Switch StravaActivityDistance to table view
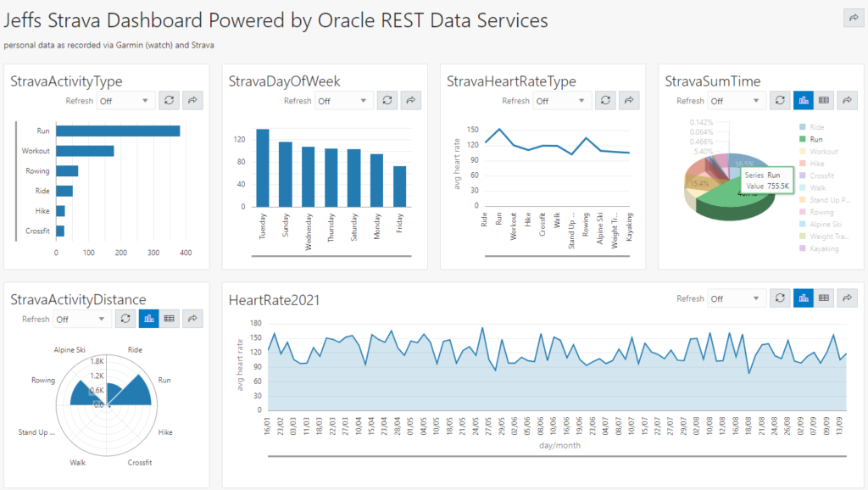 (x=170, y=319)
